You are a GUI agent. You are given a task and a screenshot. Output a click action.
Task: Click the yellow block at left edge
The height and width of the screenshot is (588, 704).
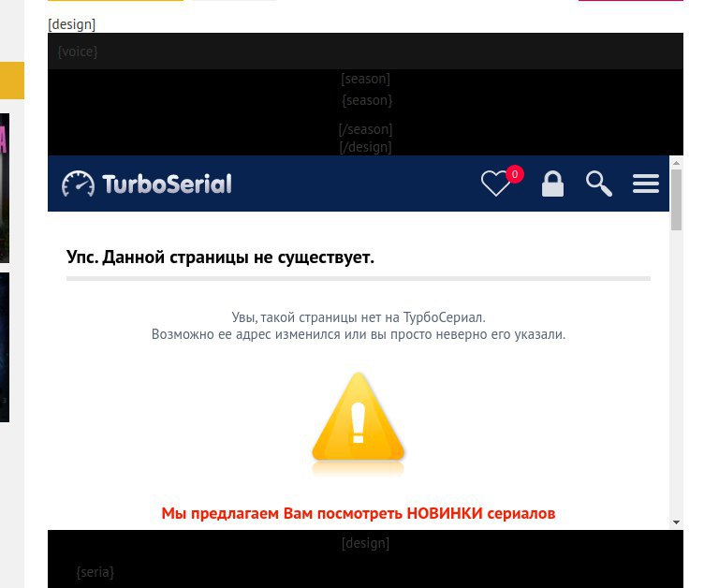(x=12, y=81)
